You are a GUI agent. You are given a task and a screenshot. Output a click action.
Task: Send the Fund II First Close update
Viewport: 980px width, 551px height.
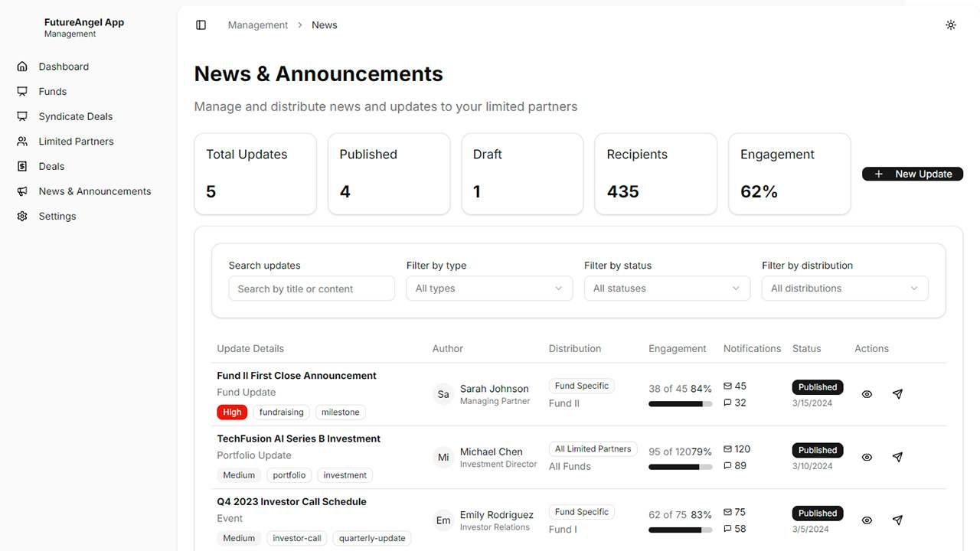(897, 394)
